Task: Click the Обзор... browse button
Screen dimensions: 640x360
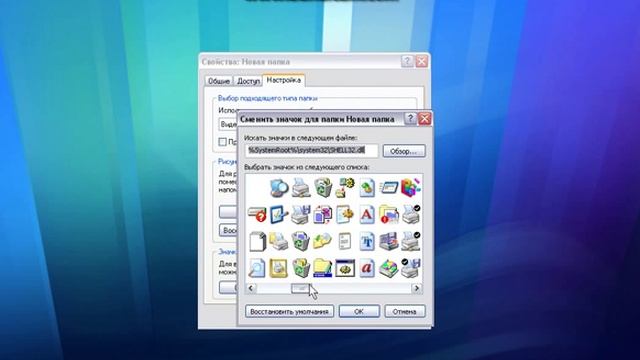Action: [404, 151]
